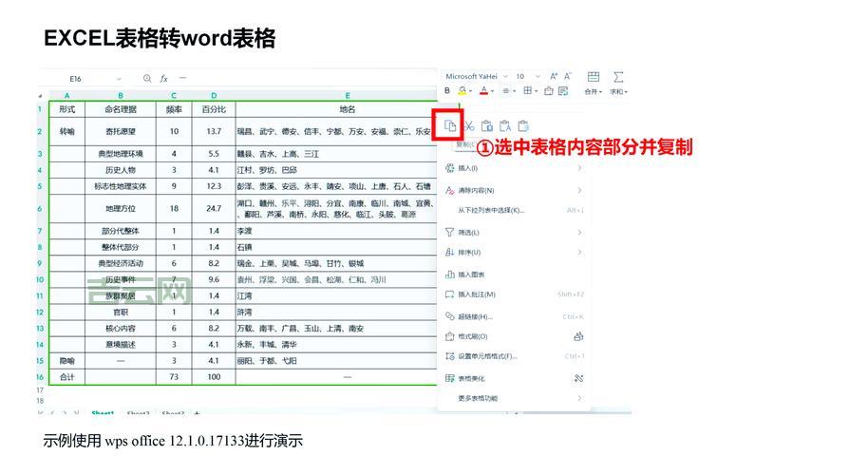868x475 pixels.
Task: Click the red font color A icon
Action: click(483, 91)
